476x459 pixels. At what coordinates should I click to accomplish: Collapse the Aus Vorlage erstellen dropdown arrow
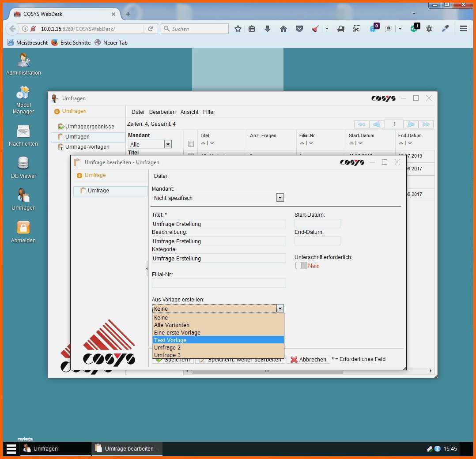(x=280, y=309)
